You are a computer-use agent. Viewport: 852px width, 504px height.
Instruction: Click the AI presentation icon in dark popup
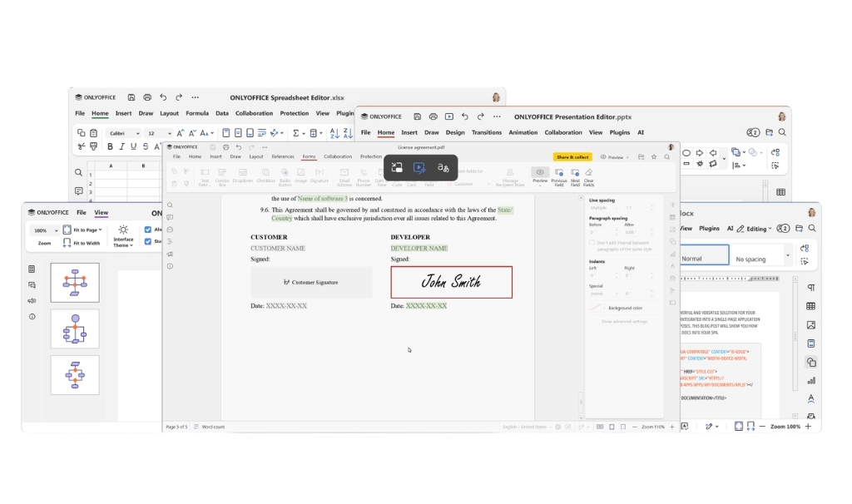coord(419,168)
